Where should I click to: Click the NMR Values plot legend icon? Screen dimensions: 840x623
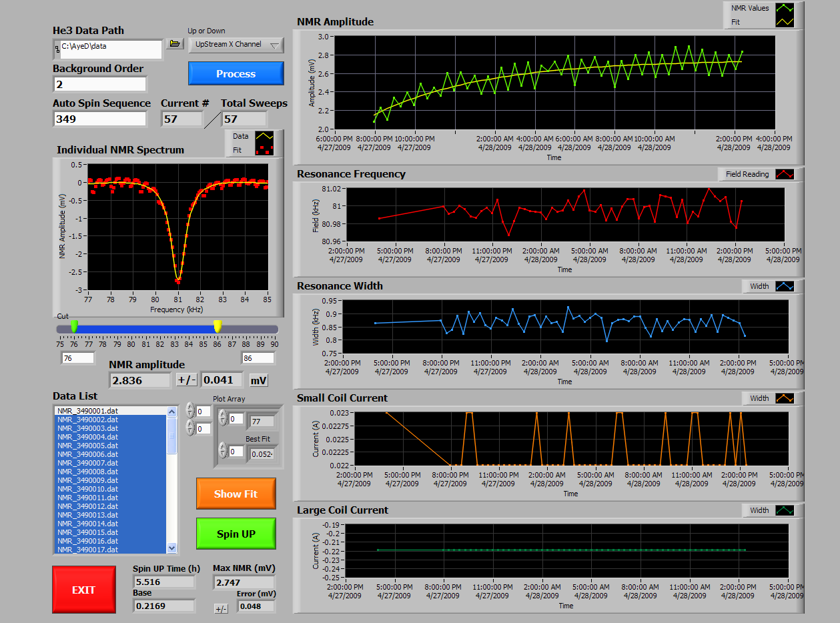click(x=785, y=8)
